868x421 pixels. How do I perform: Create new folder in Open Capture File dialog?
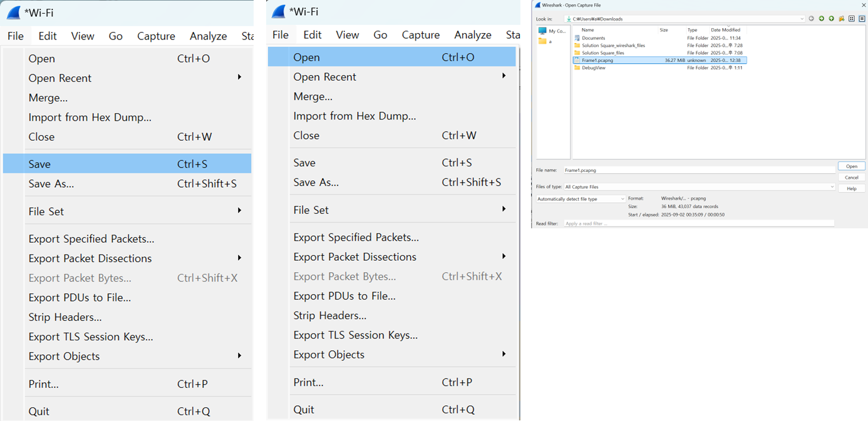[842, 19]
